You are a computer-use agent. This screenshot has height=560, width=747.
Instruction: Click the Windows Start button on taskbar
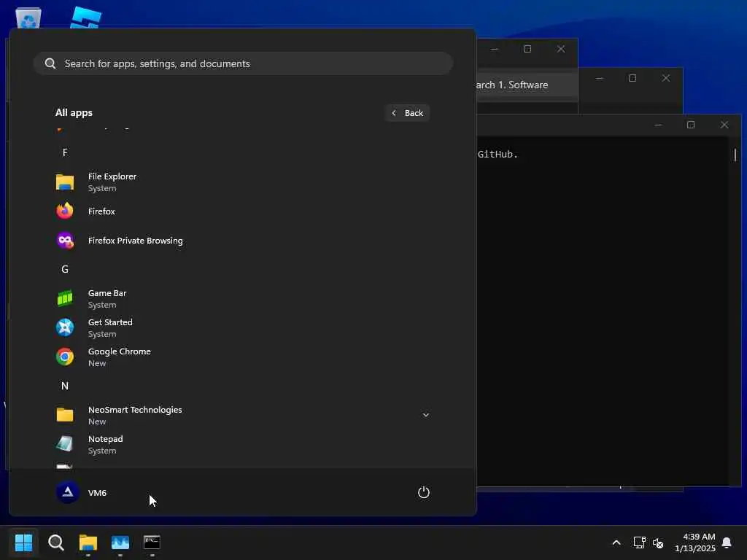(23, 542)
